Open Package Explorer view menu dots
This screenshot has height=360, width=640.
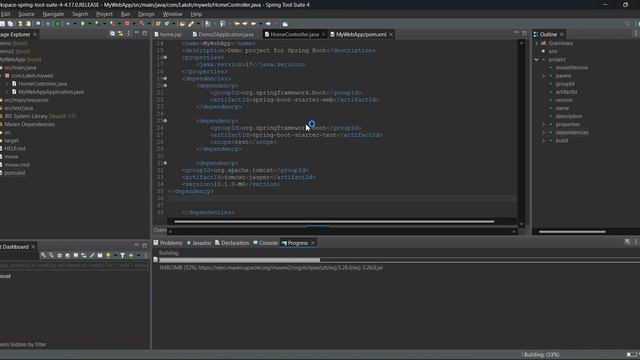point(129,33)
